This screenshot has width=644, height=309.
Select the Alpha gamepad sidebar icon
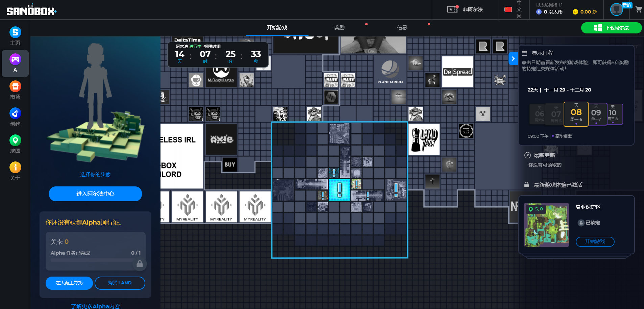pyautogui.click(x=15, y=63)
